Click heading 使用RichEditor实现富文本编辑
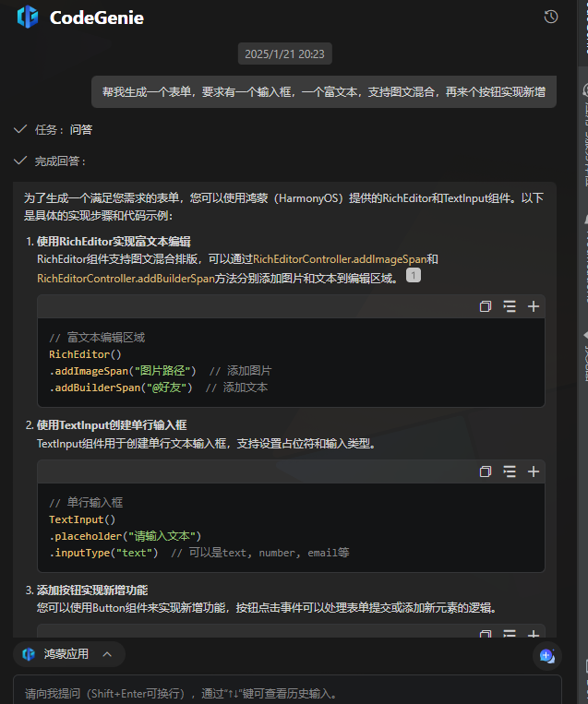Image resolution: width=588 pixels, height=704 pixels. 114,242
